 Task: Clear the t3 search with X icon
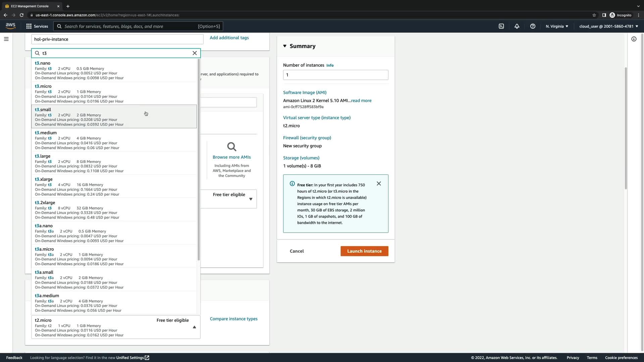pos(195,53)
